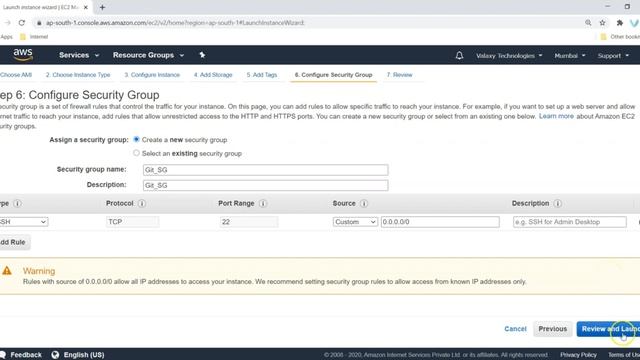
Task: Click the English (US) language selector
Action: point(84,355)
